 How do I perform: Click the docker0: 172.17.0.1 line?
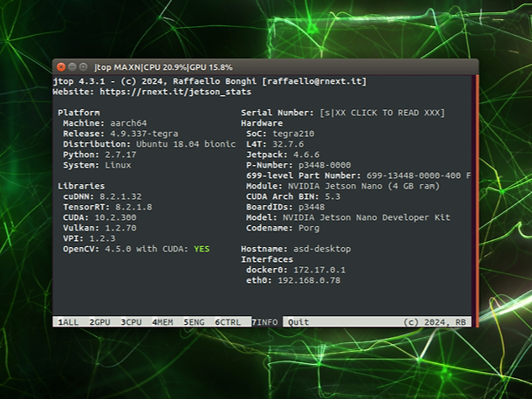tap(296, 271)
